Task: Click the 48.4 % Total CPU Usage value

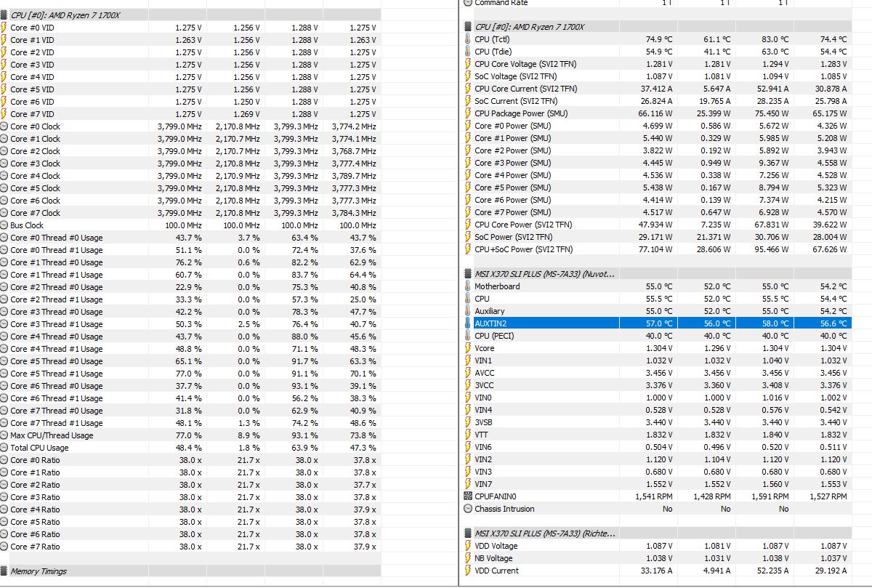Action: pyautogui.click(x=188, y=448)
